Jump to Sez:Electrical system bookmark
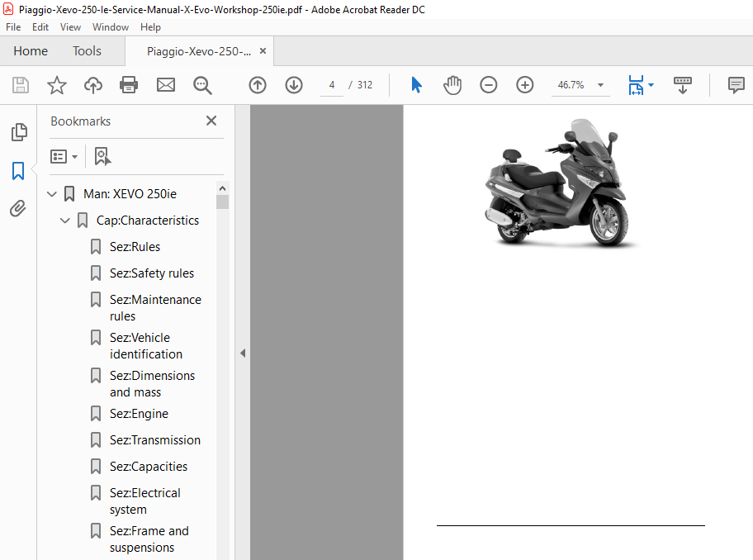Screen dimensions: 753x560 [x=145, y=501]
